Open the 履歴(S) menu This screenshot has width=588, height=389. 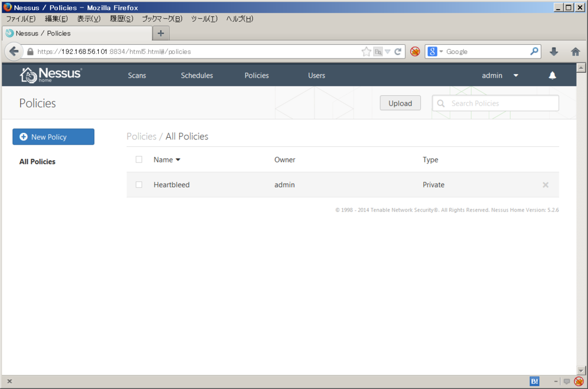[122, 19]
